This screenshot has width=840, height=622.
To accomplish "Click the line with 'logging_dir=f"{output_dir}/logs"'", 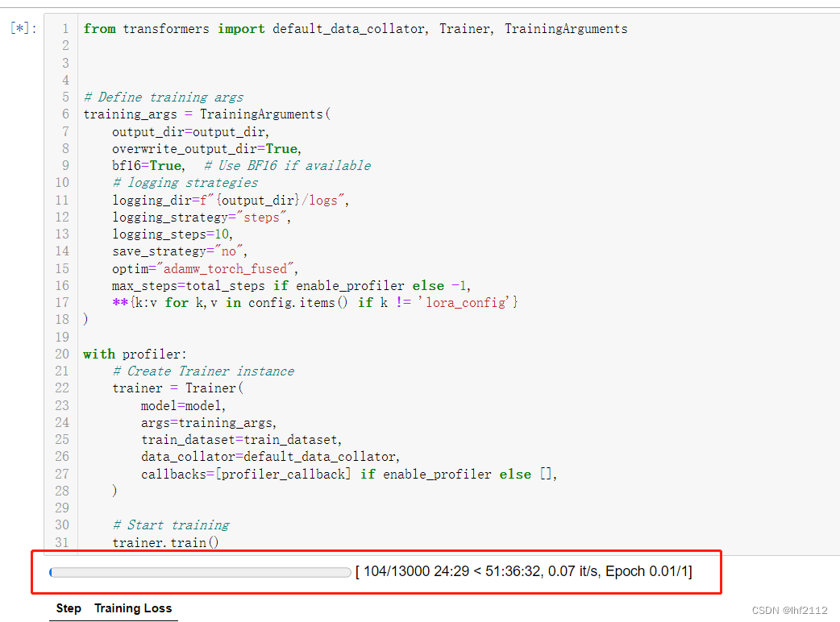I will pyautogui.click(x=231, y=200).
